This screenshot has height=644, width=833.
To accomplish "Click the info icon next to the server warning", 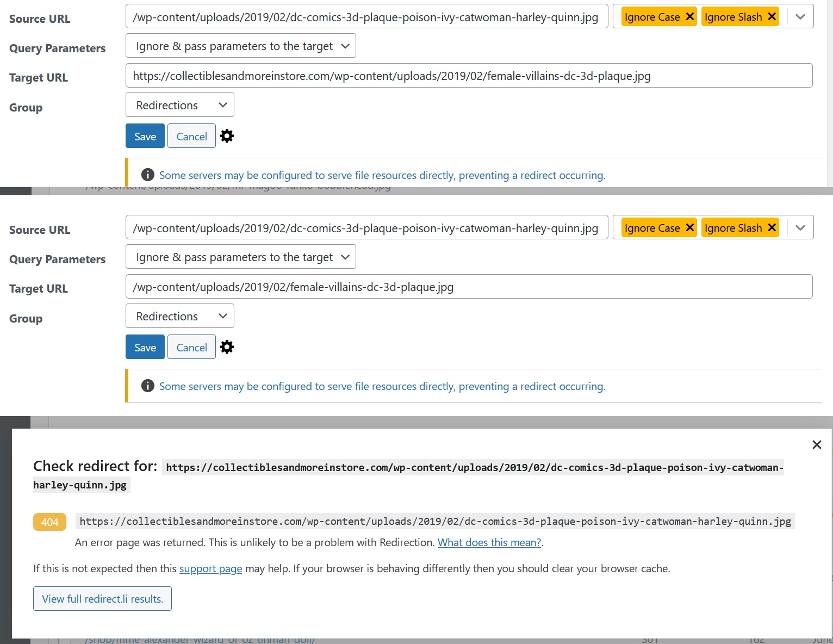I will (147, 175).
